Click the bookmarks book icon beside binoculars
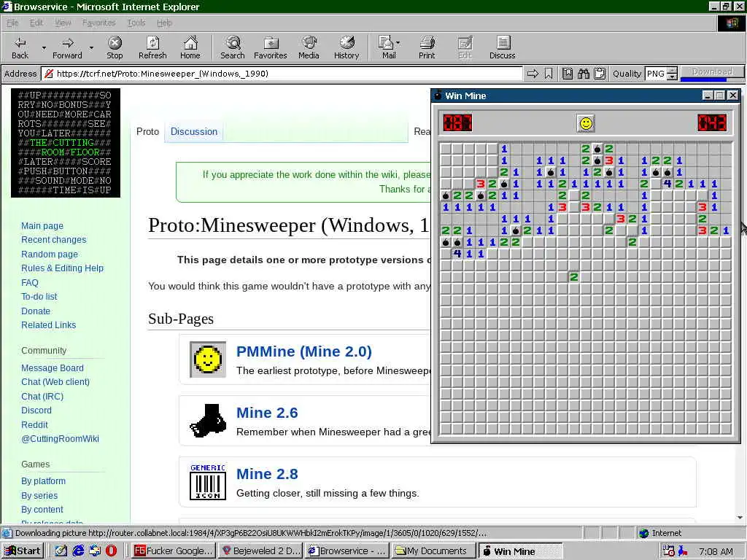This screenshot has height=560, width=747. 568,74
